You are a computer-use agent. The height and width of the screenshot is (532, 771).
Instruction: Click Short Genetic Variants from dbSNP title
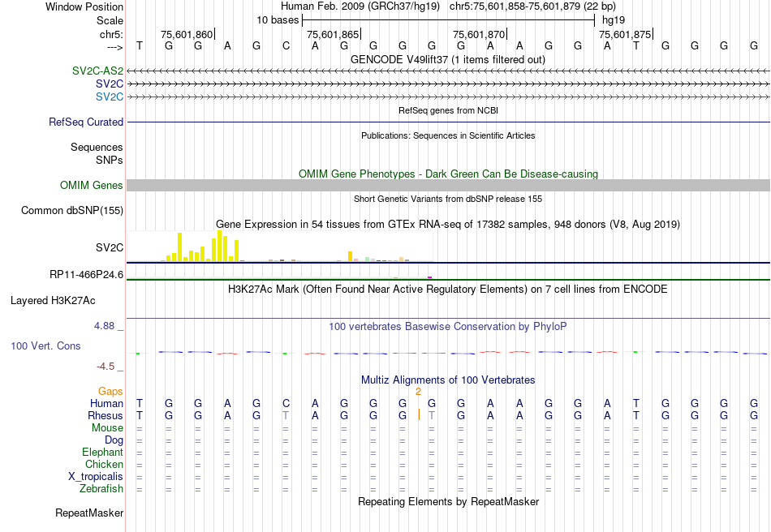point(448,199)
